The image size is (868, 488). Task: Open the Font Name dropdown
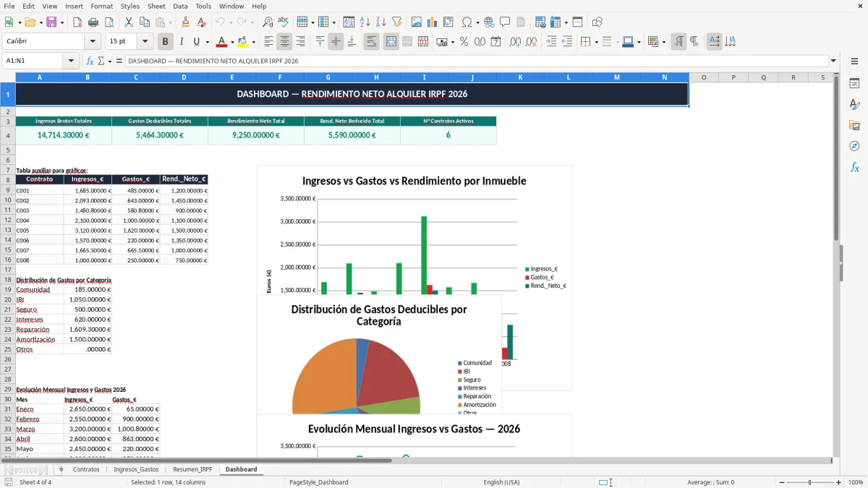92,42
